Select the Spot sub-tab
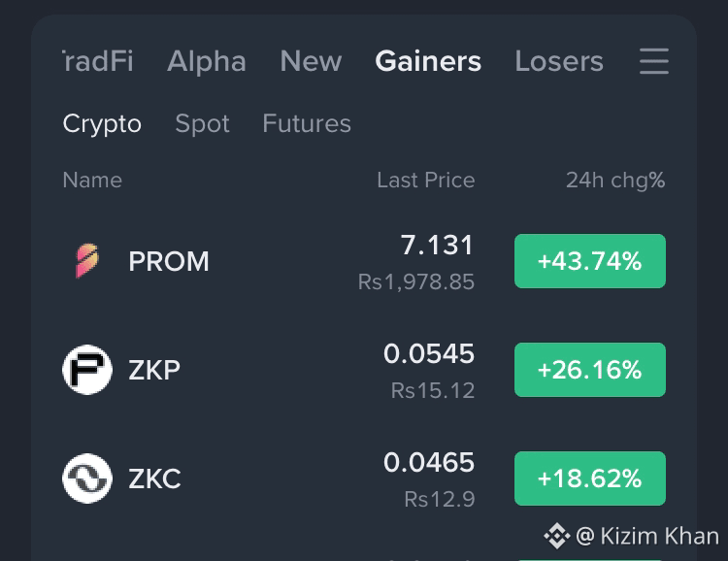 (x=202, y=123)
